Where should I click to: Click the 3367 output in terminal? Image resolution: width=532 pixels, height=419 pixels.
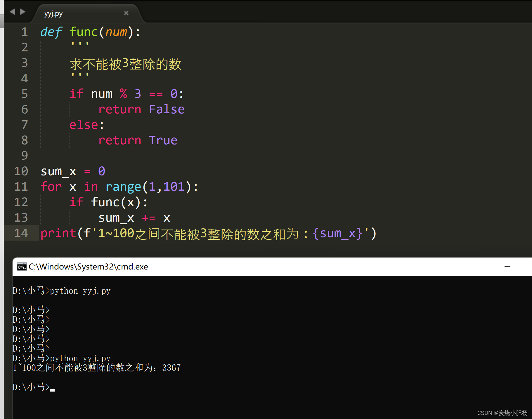[171, 368]
